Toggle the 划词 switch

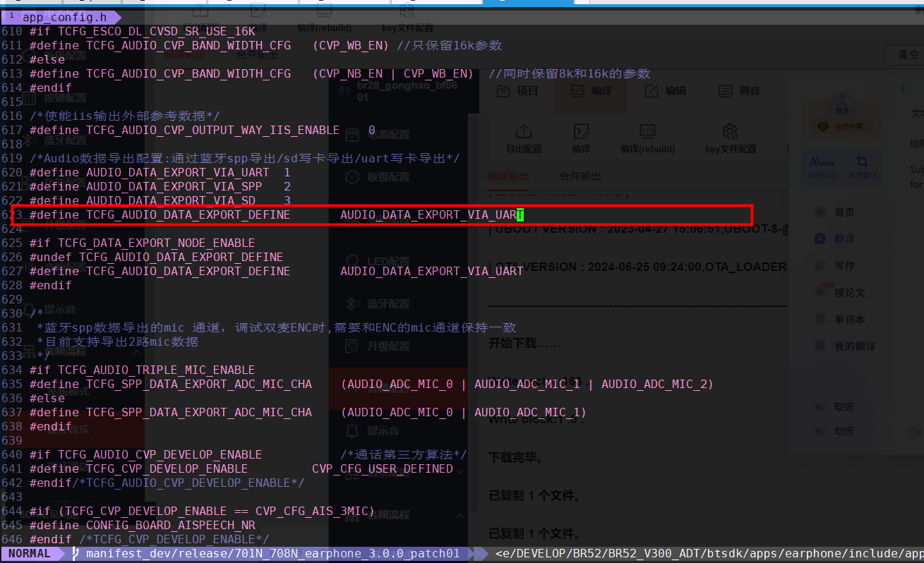[821, 431]
